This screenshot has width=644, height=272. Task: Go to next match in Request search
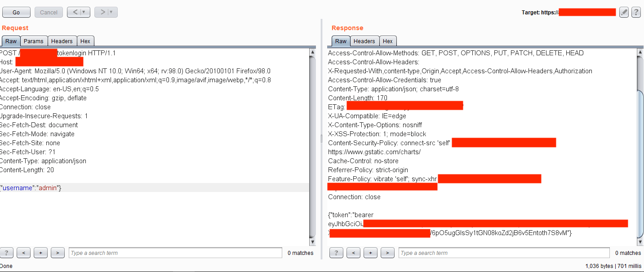pos(58,253)
